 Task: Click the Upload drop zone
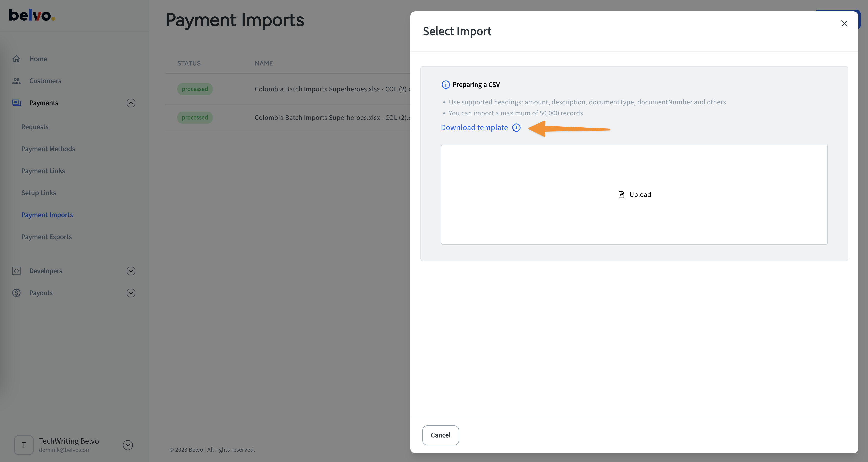634,195
